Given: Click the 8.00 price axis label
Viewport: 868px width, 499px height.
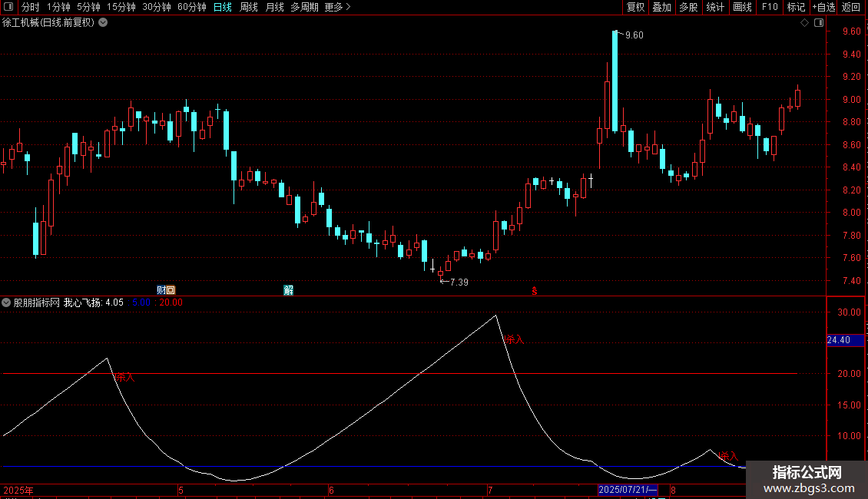Looking at the screenshot, I should coord(851,213).
